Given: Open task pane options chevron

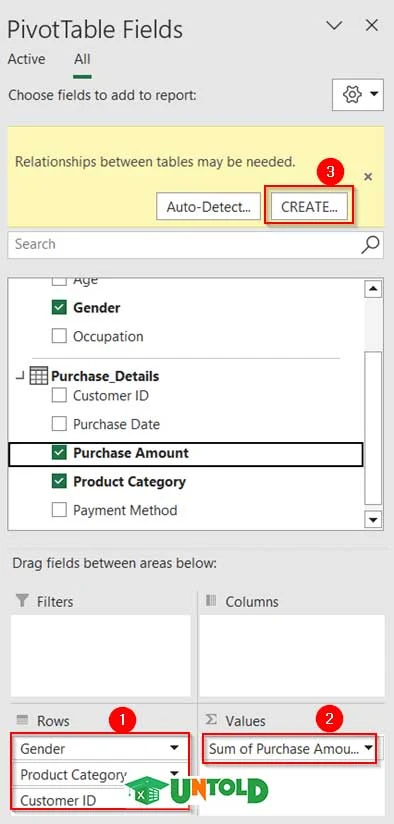Looking at the screenshot, I should tap(334, 26).
